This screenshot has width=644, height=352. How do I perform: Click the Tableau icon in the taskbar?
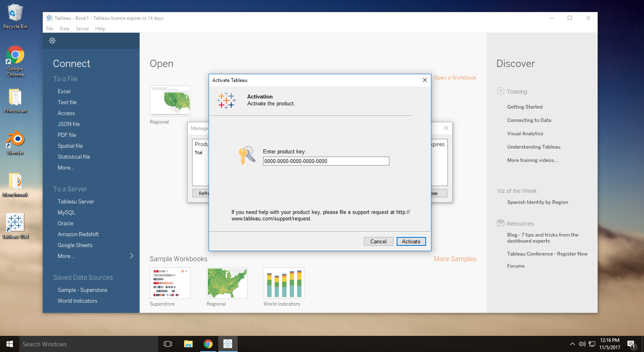(228, 344)
